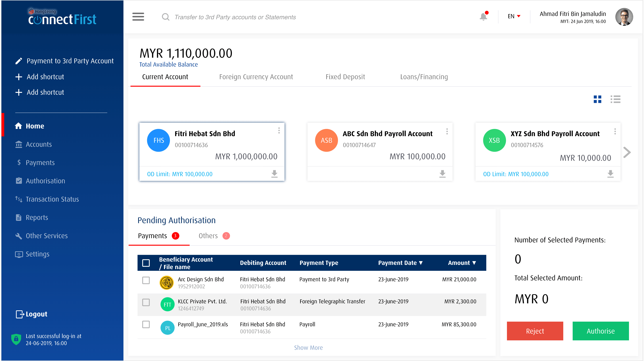This screenshot has width=644, height=361.
Task: Click the Show More link
Action: pyautogui.click(x=308, y=347)
